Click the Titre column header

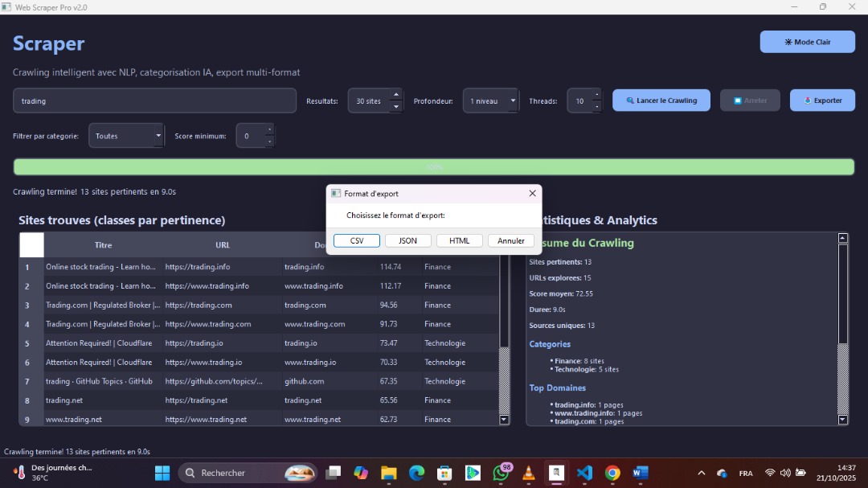pyautogui.click(x=103, y=245)
